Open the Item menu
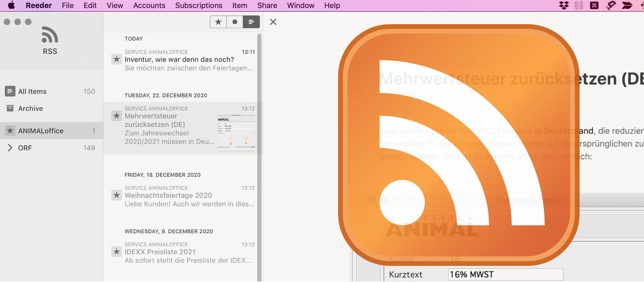The width and height of the screenshot is (644, 282). [x=240, y=6]
